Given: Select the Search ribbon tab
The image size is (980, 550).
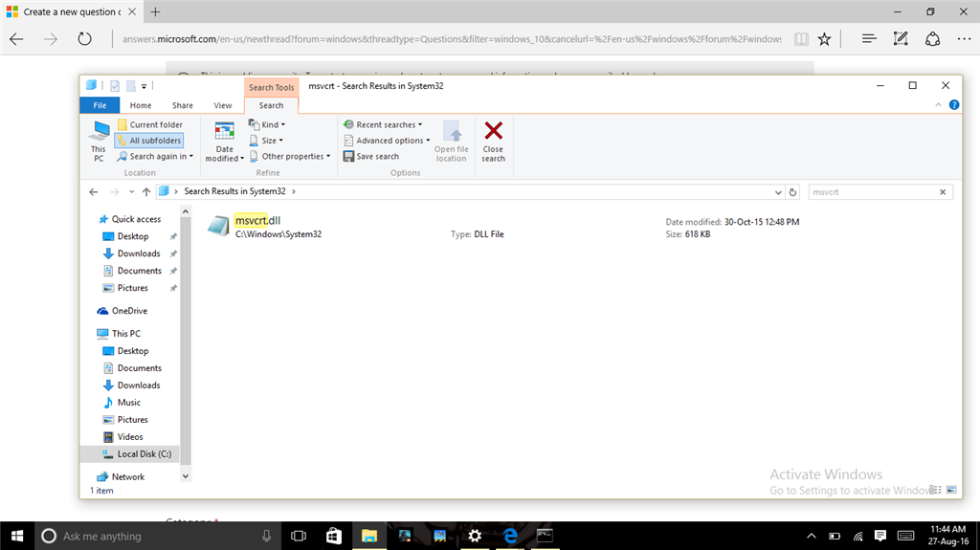Looking at the screenshot, I should pyautogui.click(x=271, y=105).
